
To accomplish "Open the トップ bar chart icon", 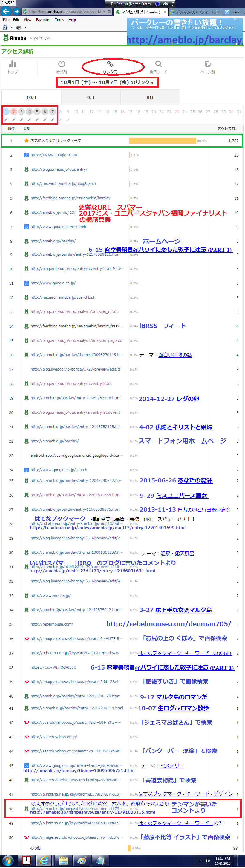I will 13,64.
